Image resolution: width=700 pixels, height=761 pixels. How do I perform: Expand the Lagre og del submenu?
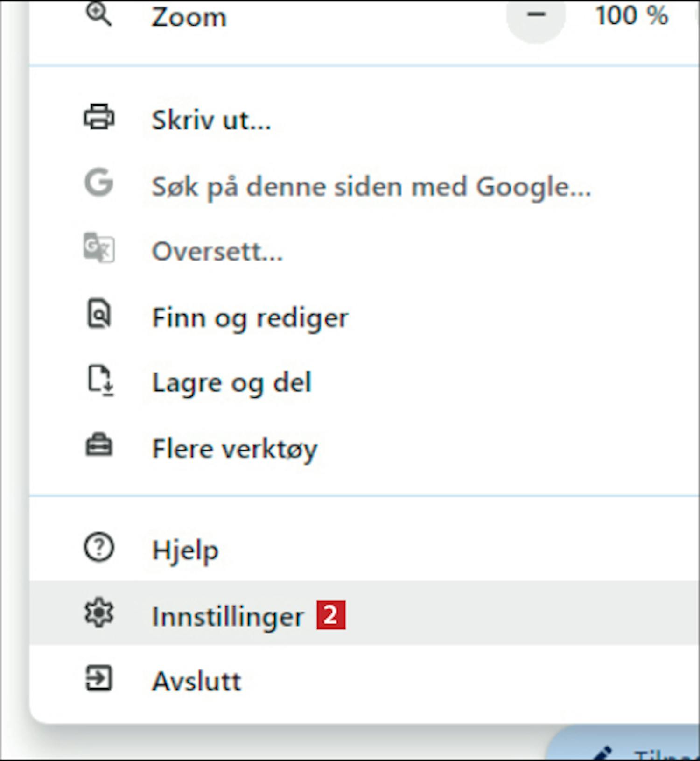[x=364, y=382]
